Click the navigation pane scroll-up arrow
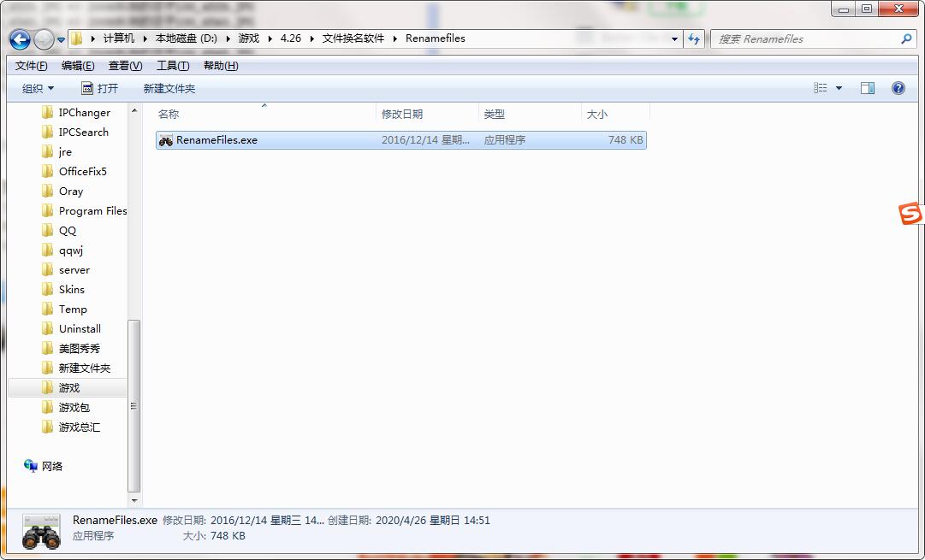The width and height of the screenshot is (925, 560). tap(133, 110)
